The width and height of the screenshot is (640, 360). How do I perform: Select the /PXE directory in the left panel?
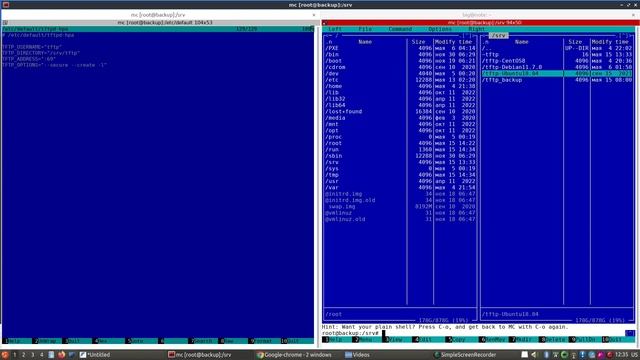click(x=400, y=48)
